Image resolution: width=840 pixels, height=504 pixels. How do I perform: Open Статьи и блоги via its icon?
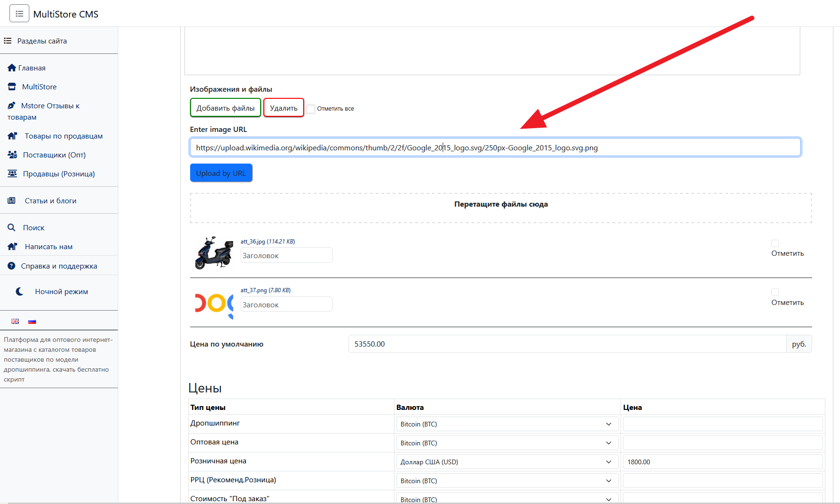(11, 200)
